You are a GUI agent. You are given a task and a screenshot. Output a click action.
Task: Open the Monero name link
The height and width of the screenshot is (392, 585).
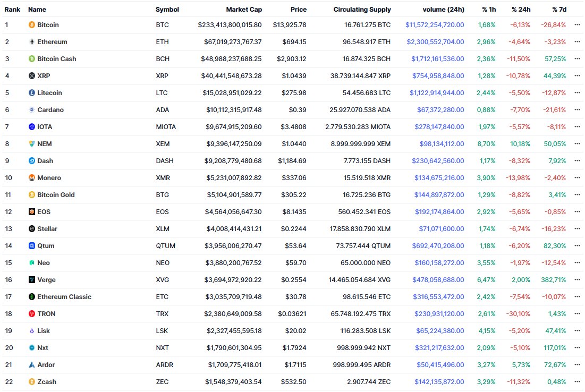[49, 177]
